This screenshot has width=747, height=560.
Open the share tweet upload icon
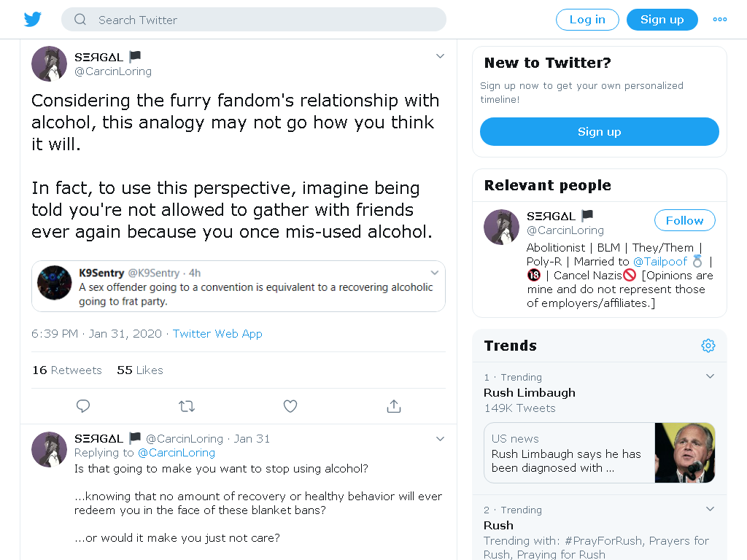(x=394, y=406)
